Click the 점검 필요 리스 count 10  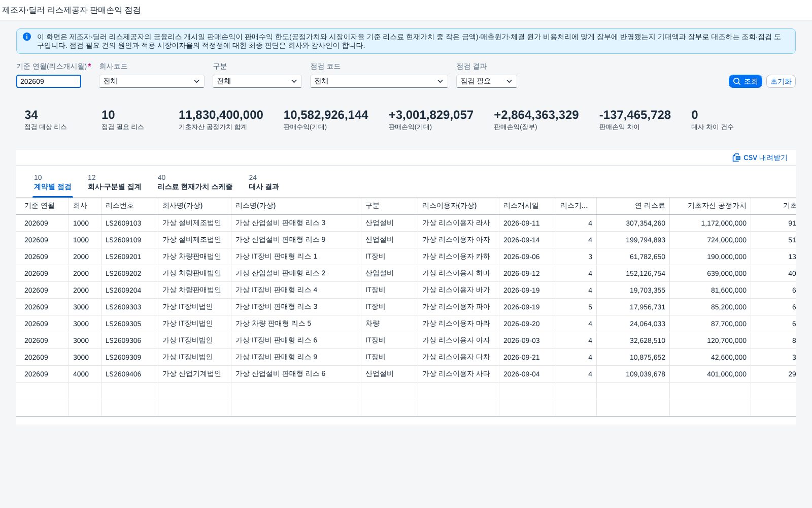108,115
